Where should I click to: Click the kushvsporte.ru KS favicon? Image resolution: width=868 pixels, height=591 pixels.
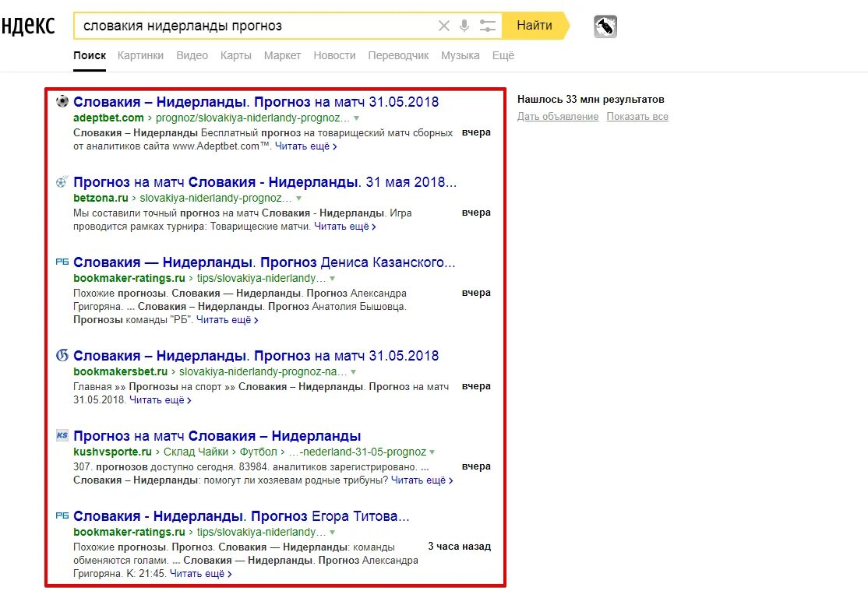62,435
